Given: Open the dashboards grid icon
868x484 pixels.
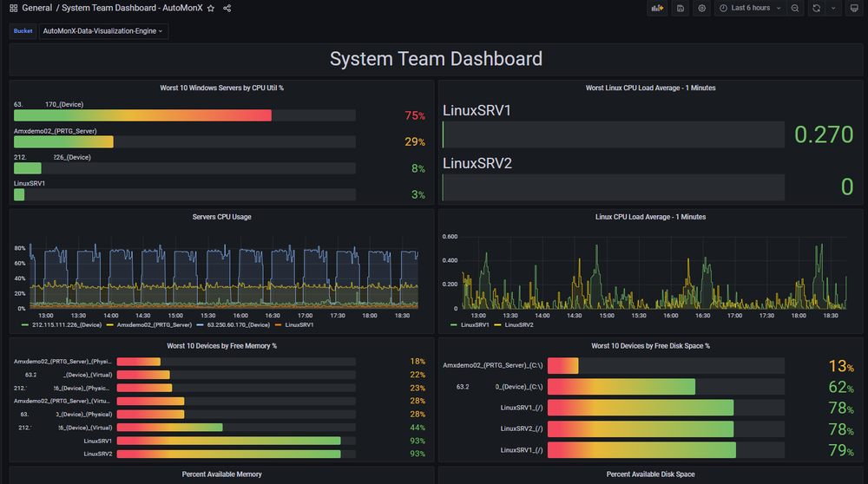Looking at the screenshot, I should [x=13, y=9].
